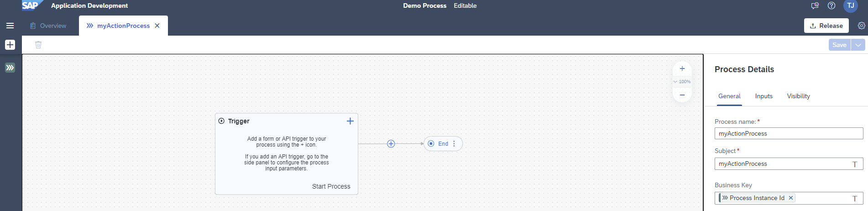Click the add artifact plus button in sidebar
The height and width of the screenshot is (211, 868).
tap(10, 45)
